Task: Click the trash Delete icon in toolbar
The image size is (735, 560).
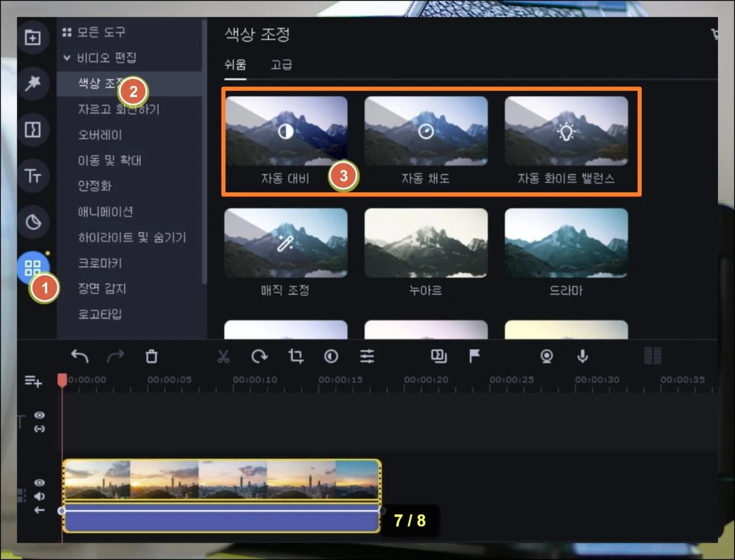Action: (151, 357)
